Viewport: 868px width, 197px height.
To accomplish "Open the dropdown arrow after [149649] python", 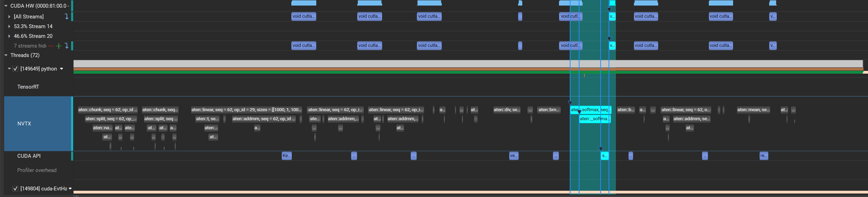I will pyautogui.click(x=62, y=69).
